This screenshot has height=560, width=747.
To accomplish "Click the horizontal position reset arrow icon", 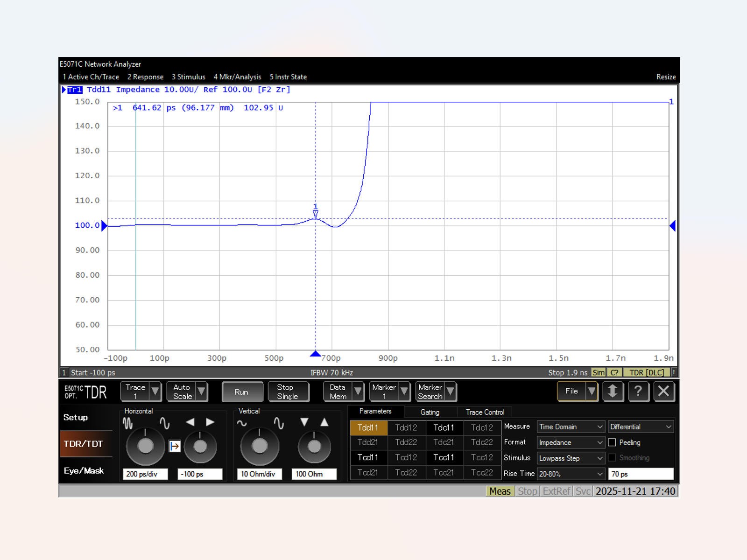I will tap(175, 446).
